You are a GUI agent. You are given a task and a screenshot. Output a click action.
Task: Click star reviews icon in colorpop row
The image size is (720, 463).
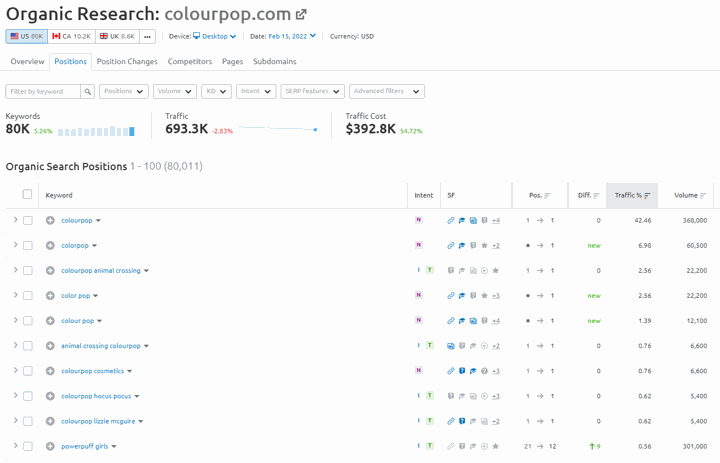[x=484, y=246]
